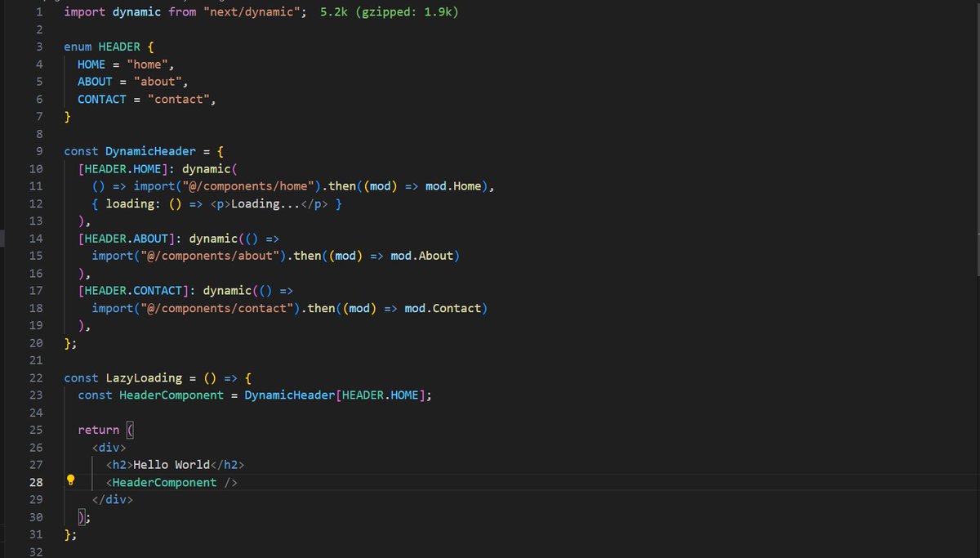Click HEADER.HOME inside brackets on line 23
This screenshot has width=980, height=558.
pos(381,395)
